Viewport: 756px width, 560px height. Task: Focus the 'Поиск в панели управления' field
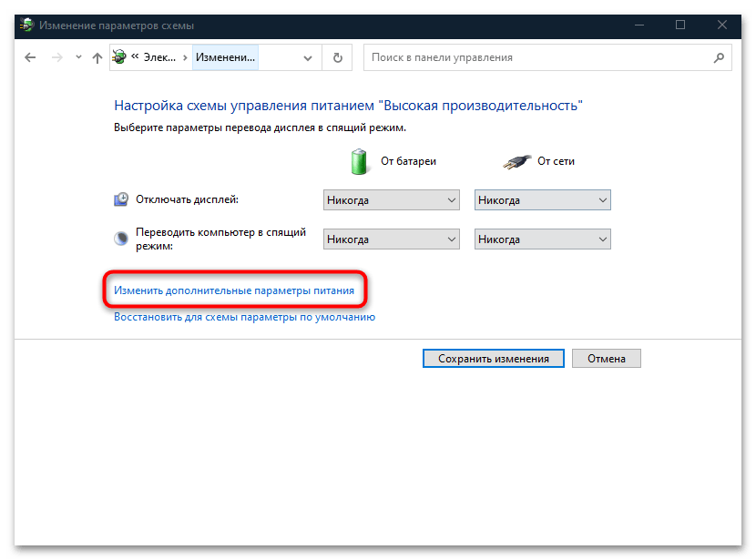[537, 57]
